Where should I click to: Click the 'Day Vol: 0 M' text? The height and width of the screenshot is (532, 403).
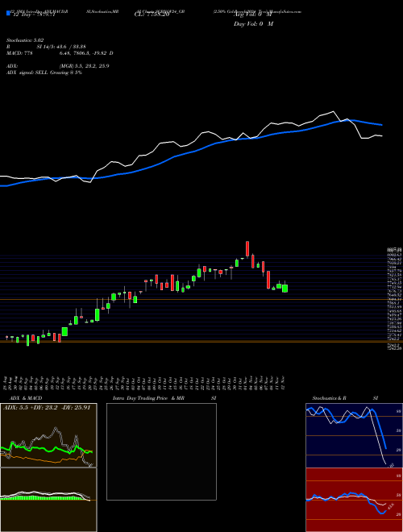click(253, 23)
